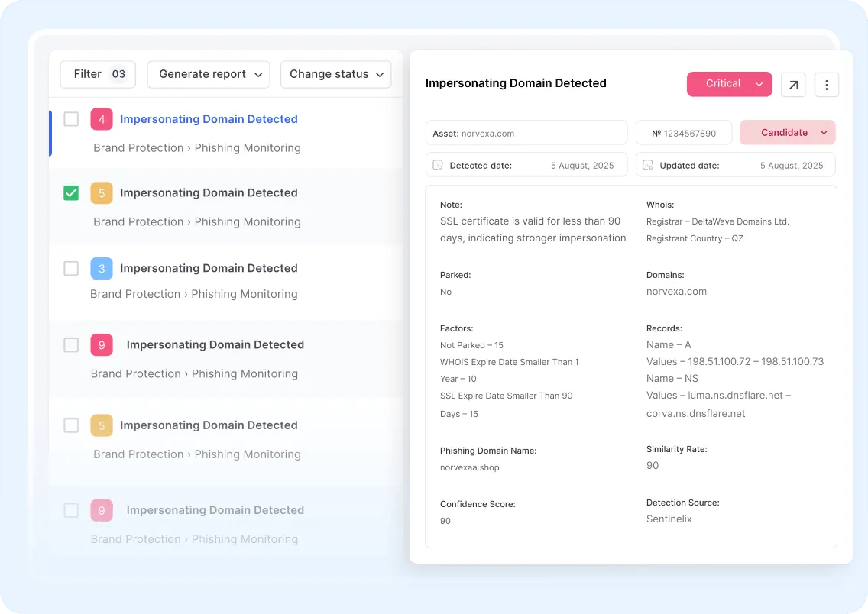The width and height of the screenshot is (868, 614).
Task: Open the three-dot more options menu
Action: coord(827,85)
